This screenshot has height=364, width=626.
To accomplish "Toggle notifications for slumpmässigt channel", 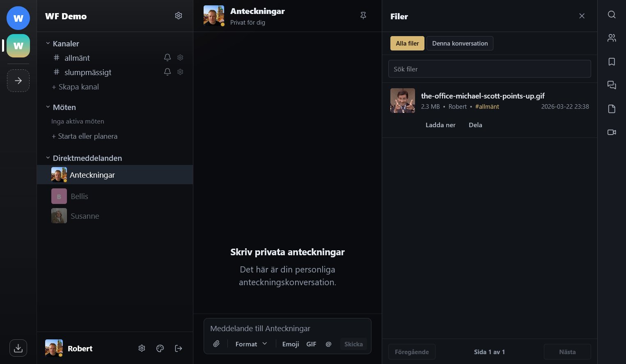I will tap(167, 72).
